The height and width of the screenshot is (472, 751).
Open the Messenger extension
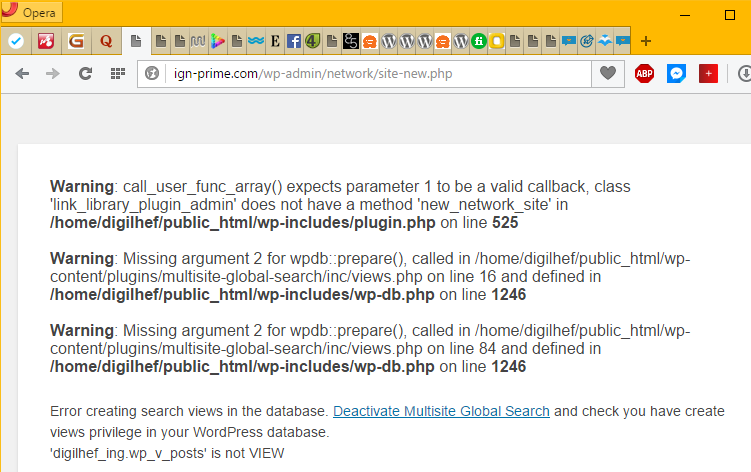[x=676, y=73]
